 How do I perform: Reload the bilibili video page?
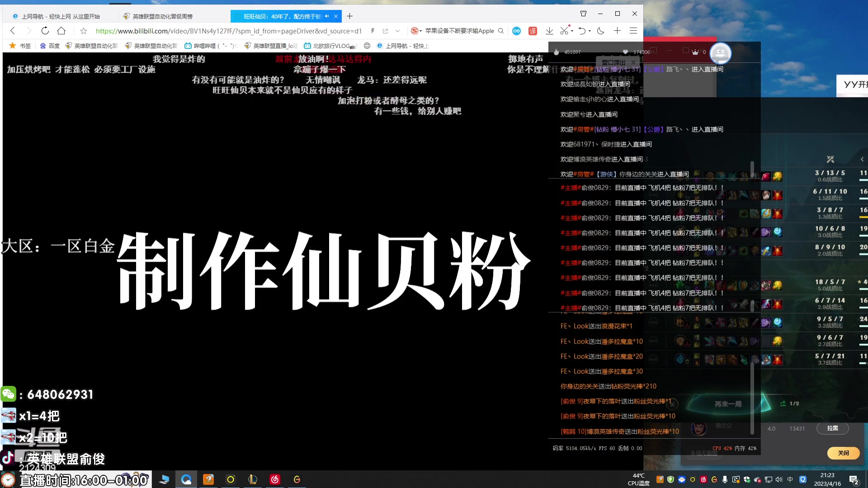(x=45, y=31)
